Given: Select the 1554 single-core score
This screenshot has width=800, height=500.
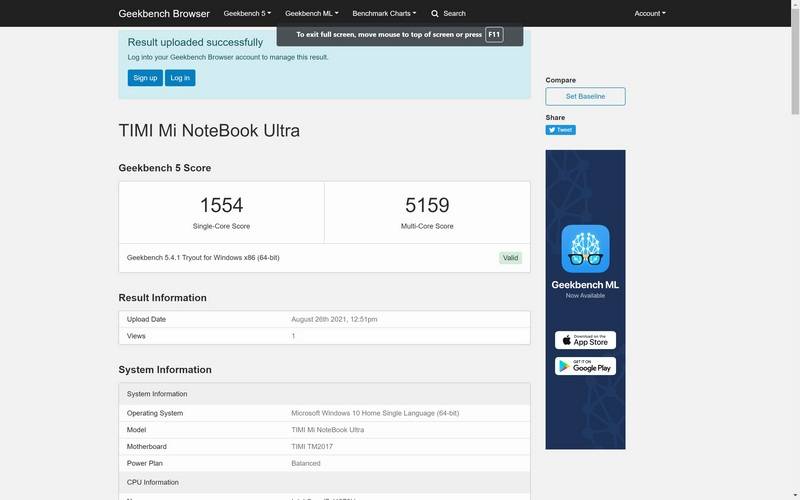Looking at the screenshot, I should (221, 205).
